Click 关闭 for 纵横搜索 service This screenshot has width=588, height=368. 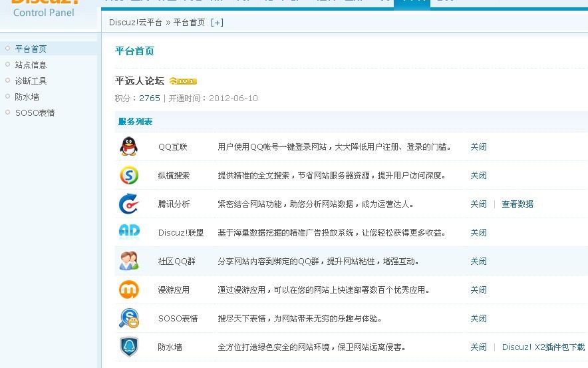[x=478, y=175]
